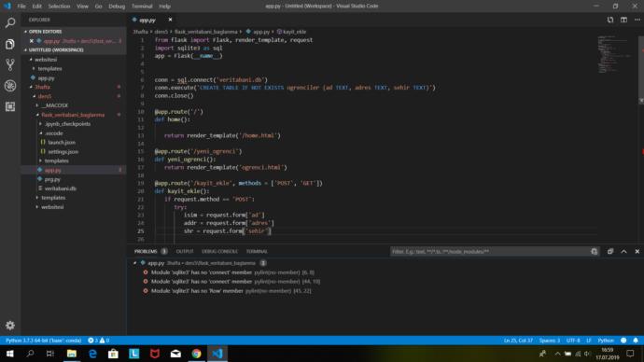Open the Explorer view icon
This screenshot has width=644, height=362.
10,44
